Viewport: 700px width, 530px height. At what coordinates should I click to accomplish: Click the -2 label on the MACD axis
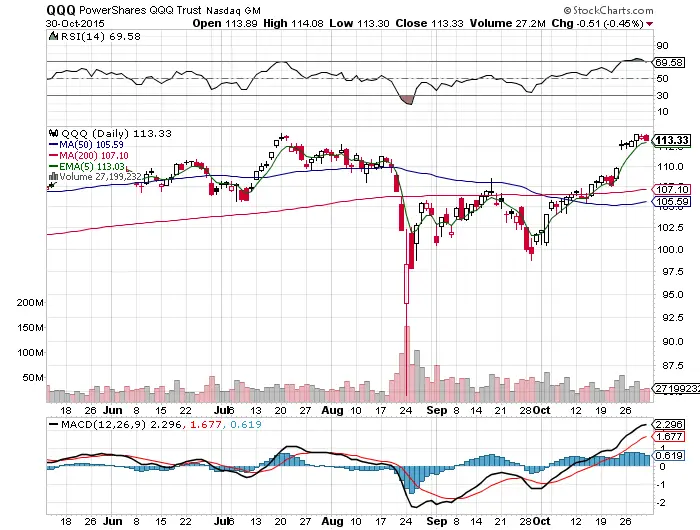pos(661,503)
